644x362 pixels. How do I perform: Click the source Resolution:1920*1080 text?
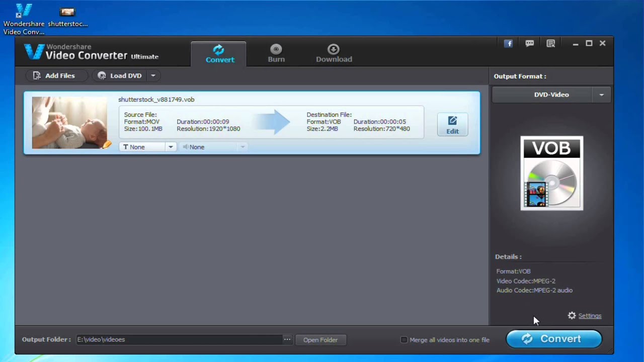208,129
